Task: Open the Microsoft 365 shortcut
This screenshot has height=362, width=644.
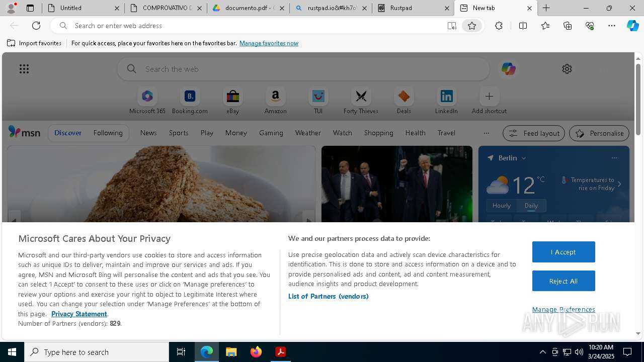Action: point(147,101)
